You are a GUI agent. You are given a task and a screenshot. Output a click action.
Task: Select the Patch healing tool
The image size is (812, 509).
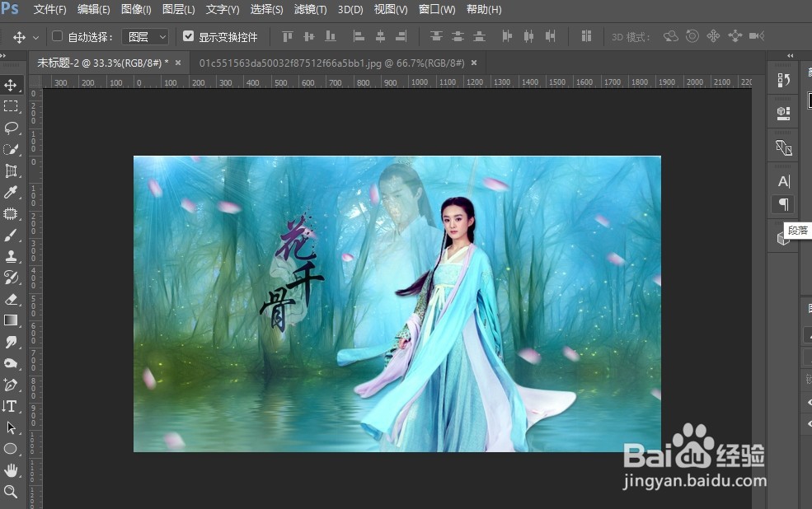coord(11,213)
